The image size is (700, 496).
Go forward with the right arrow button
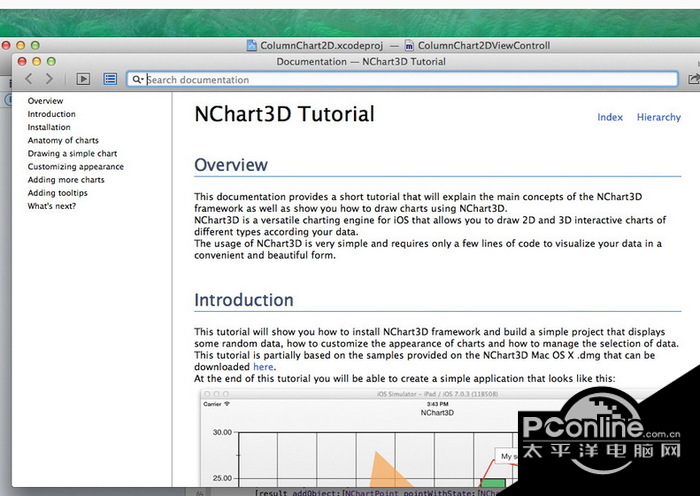(x=49, y=79)
